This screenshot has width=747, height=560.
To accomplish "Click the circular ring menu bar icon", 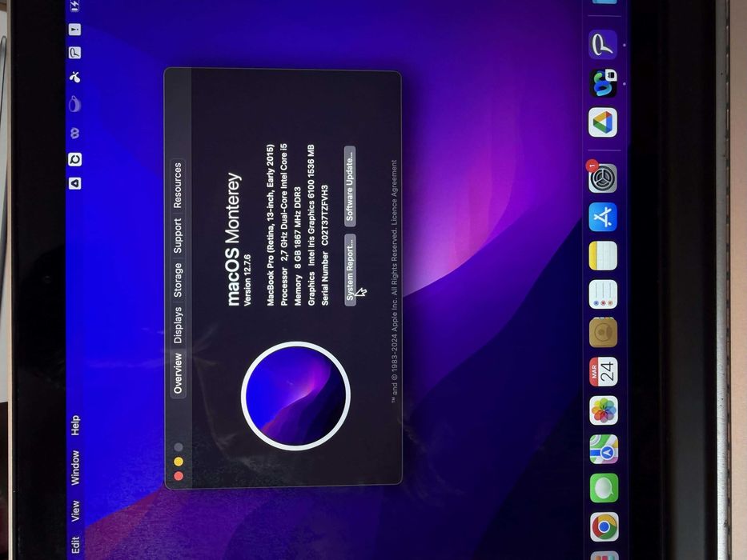I will pos(74,159).
